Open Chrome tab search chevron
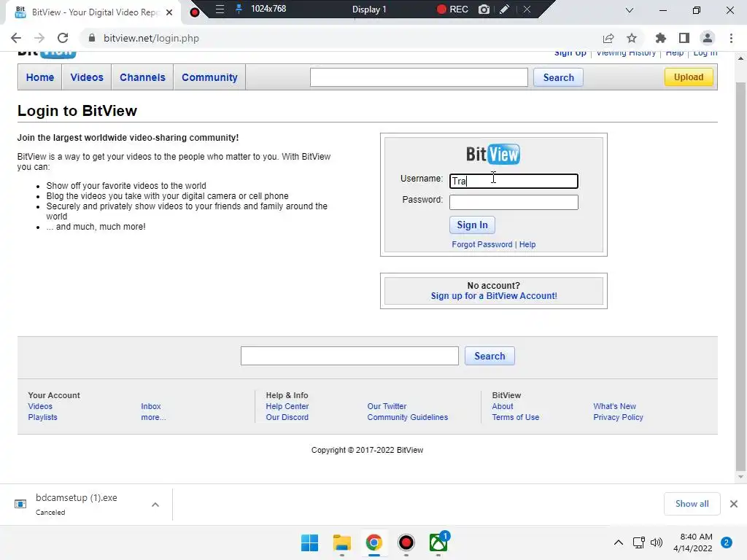Screen dimensions: 747x560 pyautogui.click(x=630, y=10)
